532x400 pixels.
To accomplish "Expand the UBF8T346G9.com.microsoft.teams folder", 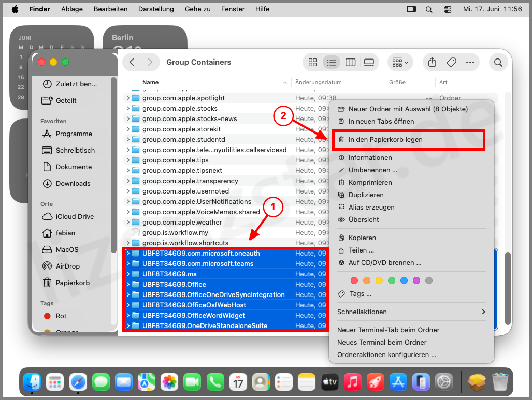I will point(127,264).
